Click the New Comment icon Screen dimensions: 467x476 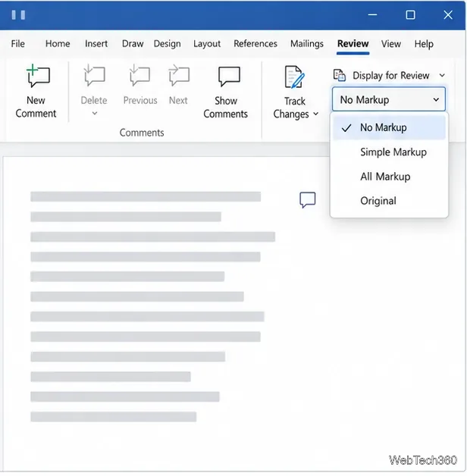click(x=38, y=76)
